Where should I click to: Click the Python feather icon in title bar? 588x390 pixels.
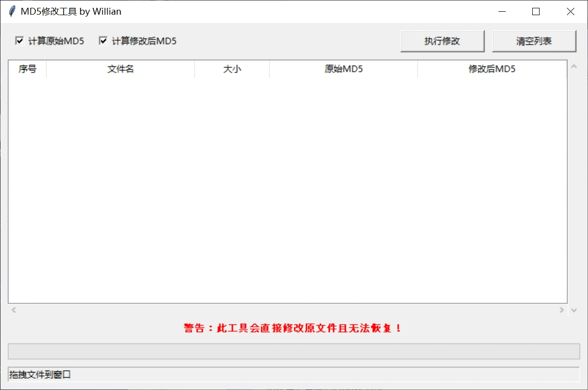[11, 11]
